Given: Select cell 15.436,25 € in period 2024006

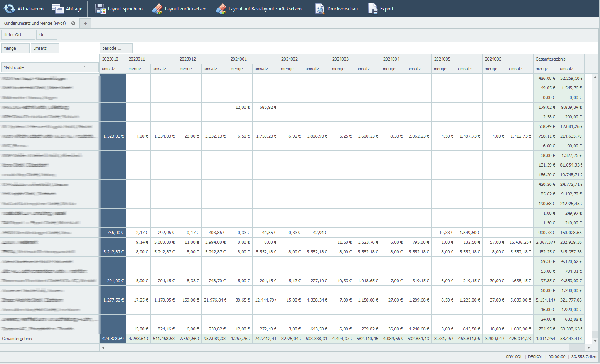Looking at the screenshot, I should click(520, 242).
